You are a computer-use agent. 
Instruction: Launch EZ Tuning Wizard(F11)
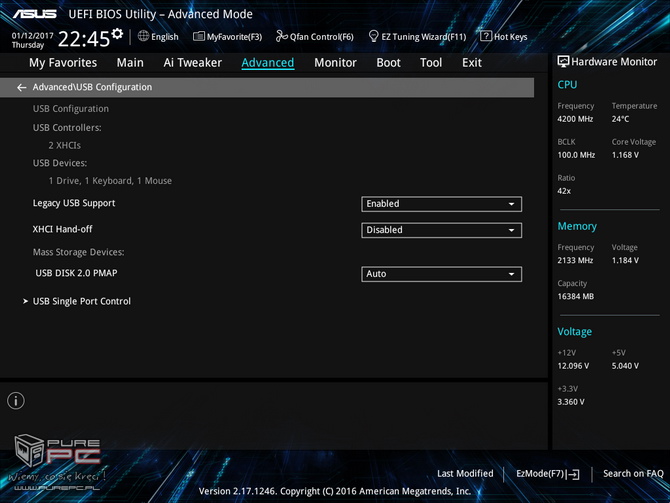417,37
